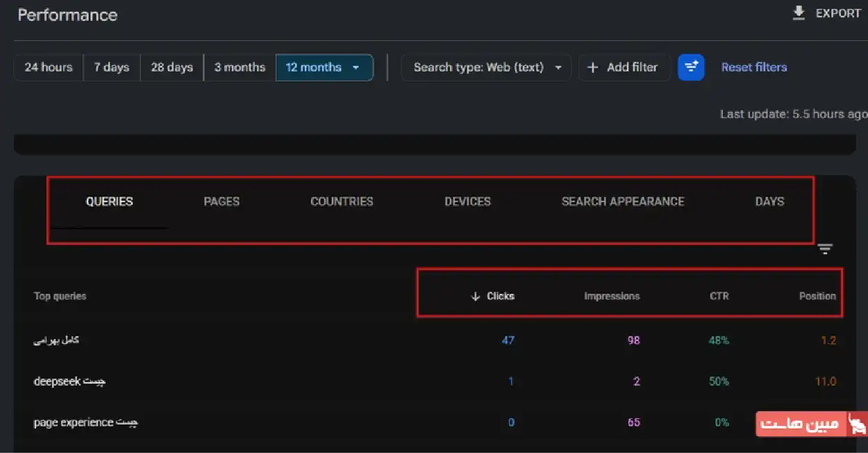Image resolution: width=868 pixels, height=453 pixels.
Task: Click the Performance page heading
Action: point(67,15)
